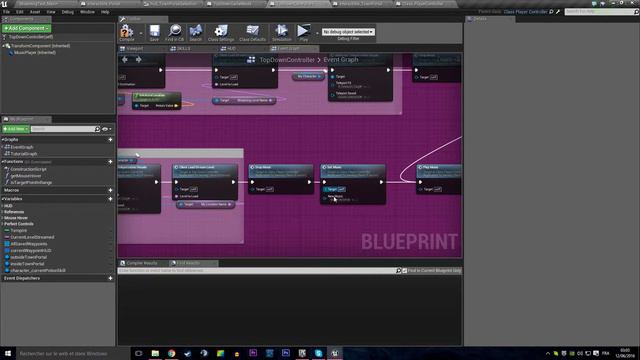Open Task View on the taskbar
Image resolution: width=640 pixels, height=360 pixels.
click(x=139, y=353)
